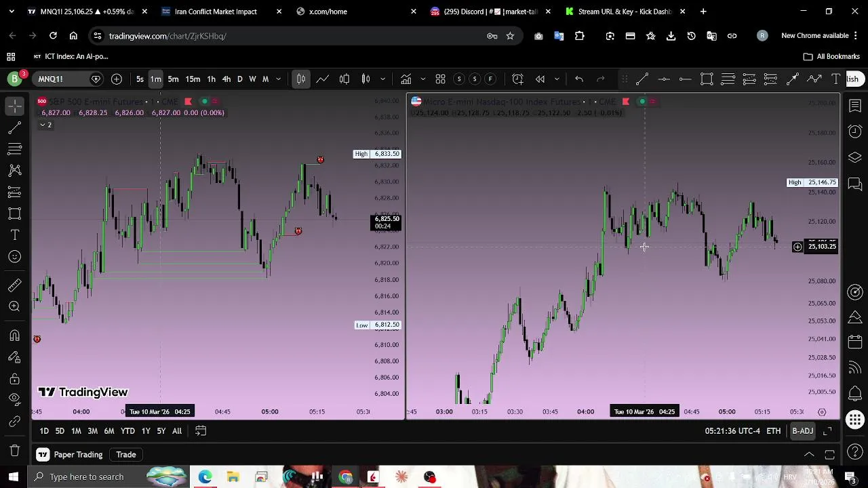Open the layout setup grid
868x488 pixels.
click(440, 79)
